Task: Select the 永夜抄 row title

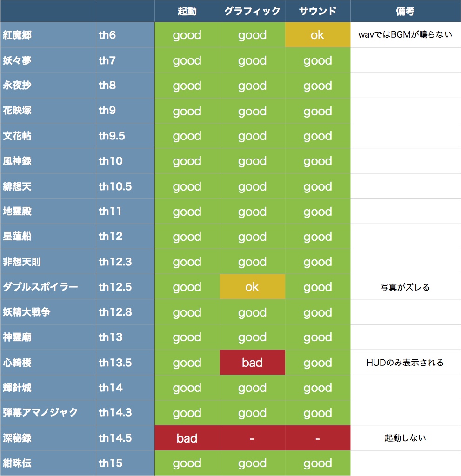Action: [x=48, y=86]
